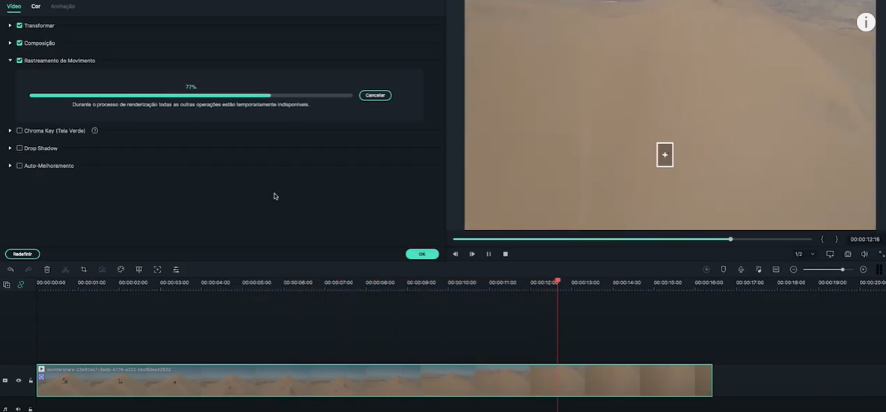The image size is (886, 412).
Task: Click the snapshot camera icon under preview
Action: [847, 254]
